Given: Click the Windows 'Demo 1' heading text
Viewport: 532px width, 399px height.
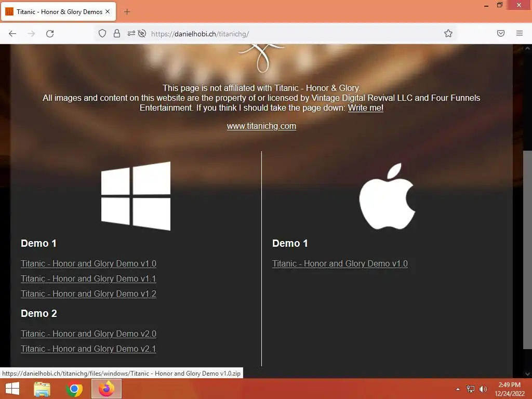Looking at the screenshot, I should [x=38, y=243].
